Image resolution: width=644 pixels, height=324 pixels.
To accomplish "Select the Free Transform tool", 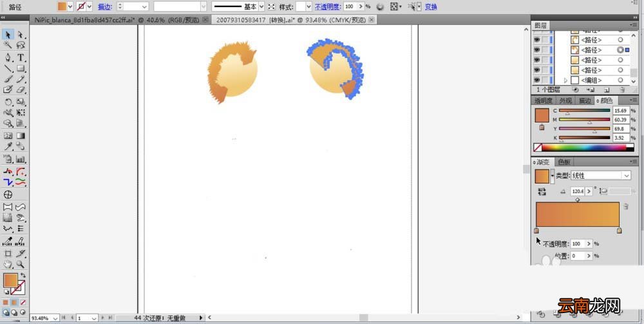I will click(x=21, y=113).
